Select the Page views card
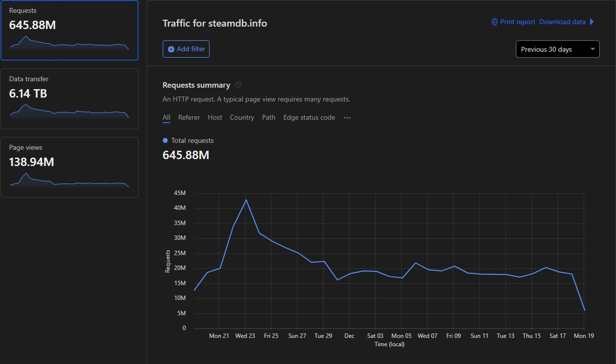The image size is (616, 364). pyautogui.click(x=70, y=167)
